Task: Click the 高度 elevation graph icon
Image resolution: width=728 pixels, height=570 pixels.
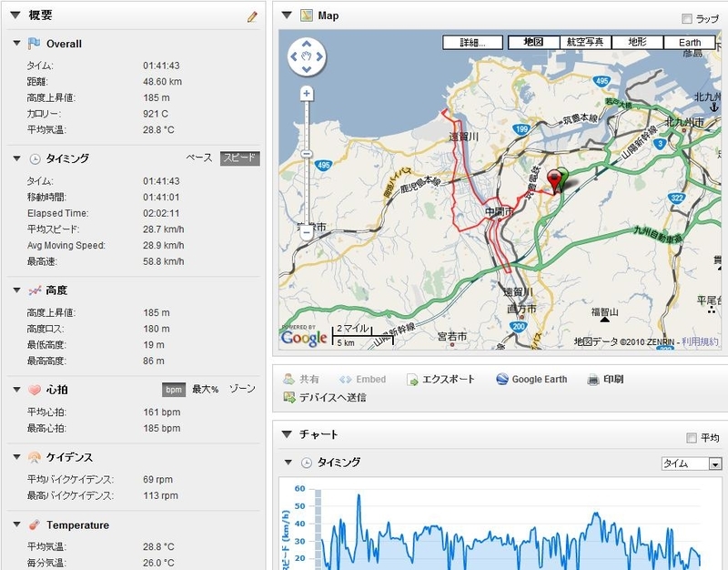Action: click(x=35, y=290)
